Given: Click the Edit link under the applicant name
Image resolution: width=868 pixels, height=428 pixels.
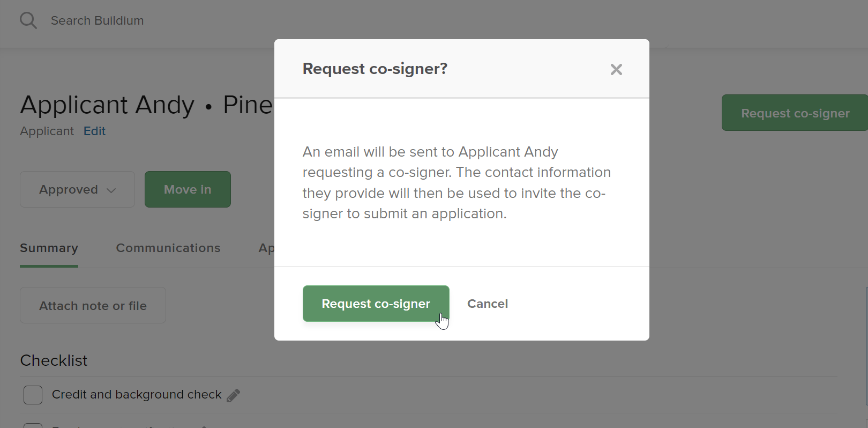Looking at the screenshot, I should tap(94, 130).
